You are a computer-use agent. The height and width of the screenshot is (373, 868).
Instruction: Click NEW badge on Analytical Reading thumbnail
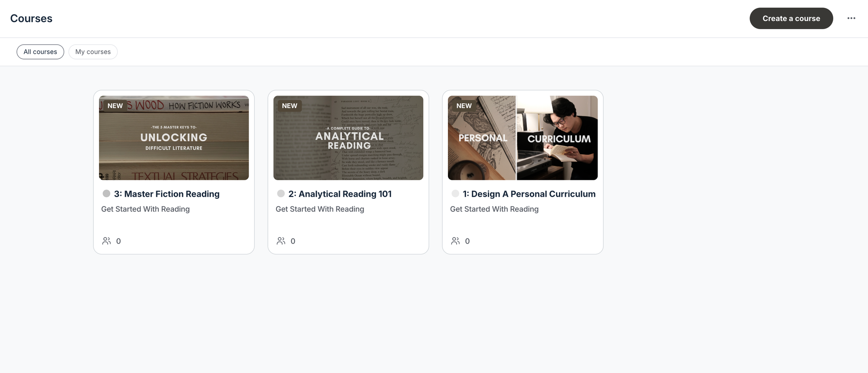coord(289,106)
